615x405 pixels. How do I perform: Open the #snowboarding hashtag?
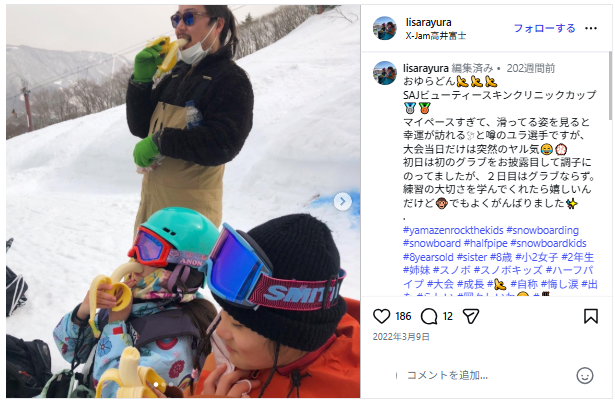[x=542, y=230]
